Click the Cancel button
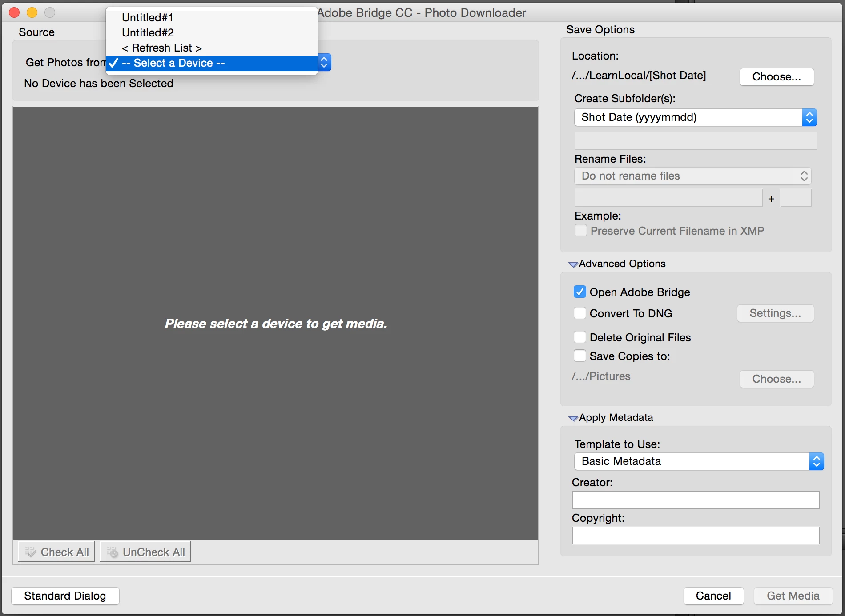This screenshot has height=616, width=845. (x=713, y=596)
